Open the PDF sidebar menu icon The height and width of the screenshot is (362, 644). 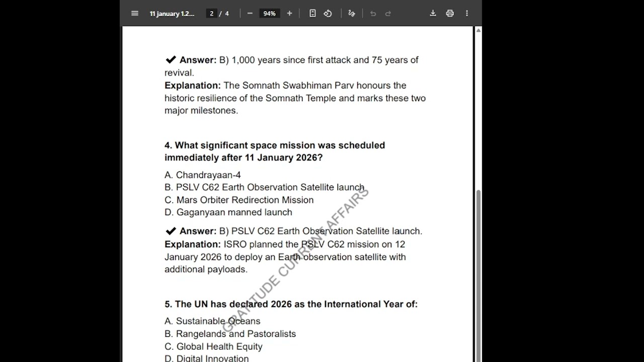134,14
